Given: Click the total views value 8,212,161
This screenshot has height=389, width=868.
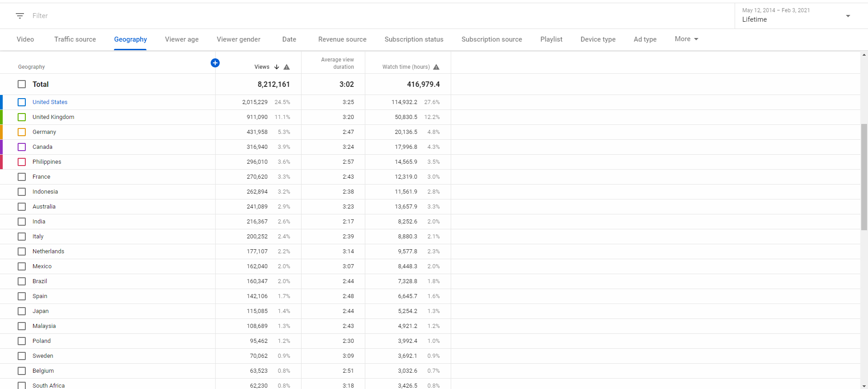Looking at the screenshot, I should (x=274, y=84).
